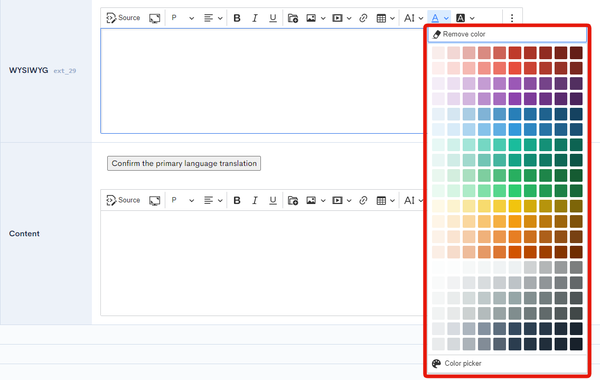The width and height of the screenshot is (600, 380).
Task: Click Confirm the primary language translation button
Action: (x=184, y=163)
